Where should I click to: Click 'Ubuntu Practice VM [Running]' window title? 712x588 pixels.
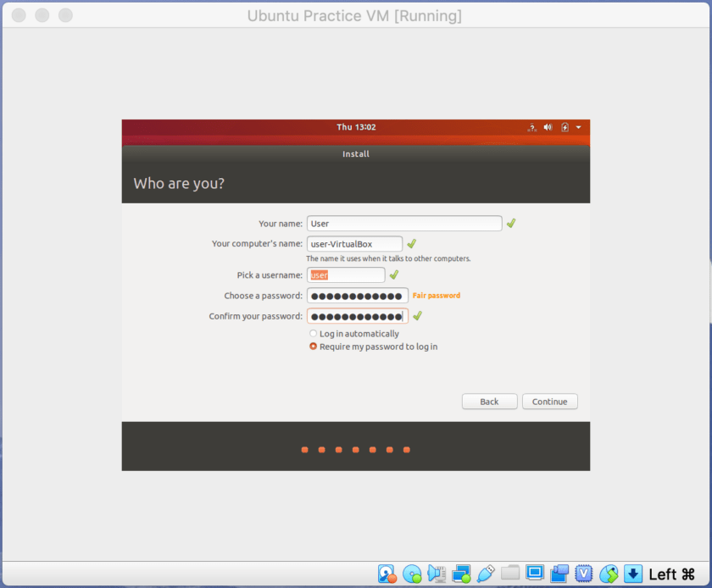click(354, 16)
